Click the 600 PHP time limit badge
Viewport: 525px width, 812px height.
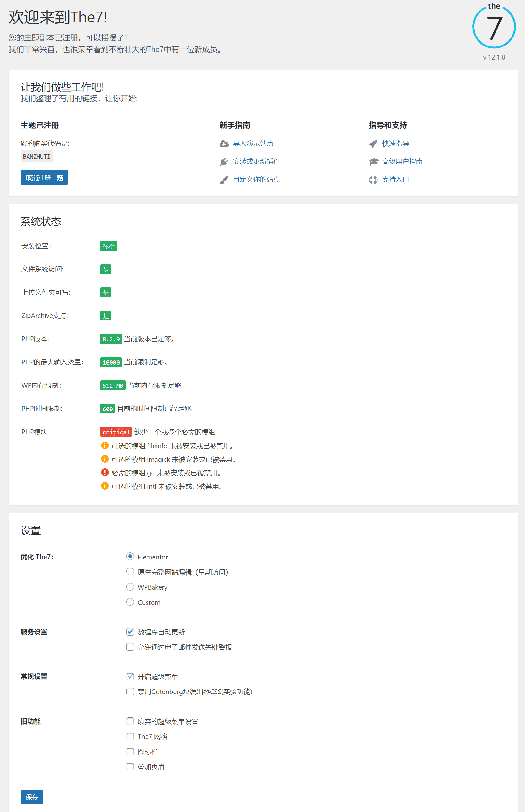[x=107, y=409]
